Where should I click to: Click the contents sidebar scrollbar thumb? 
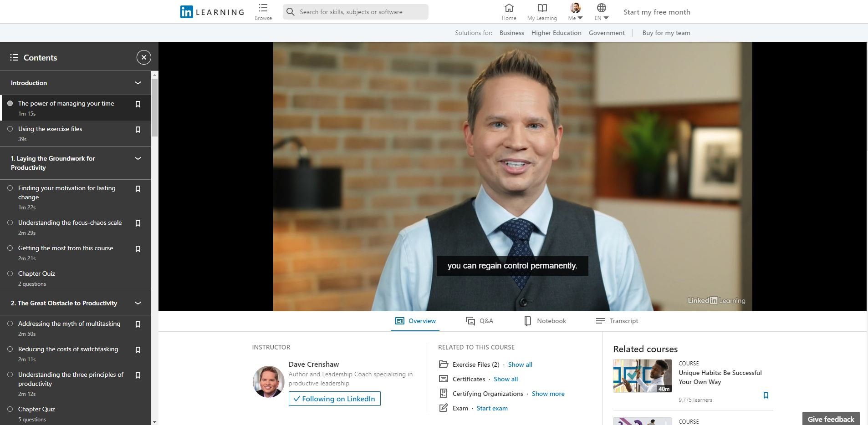coord(154,107)
